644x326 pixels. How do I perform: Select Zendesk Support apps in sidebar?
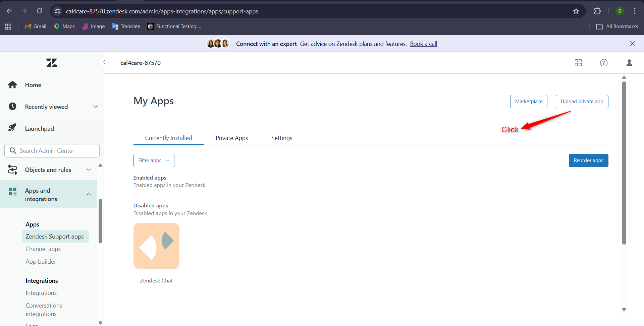coord(55,236)
